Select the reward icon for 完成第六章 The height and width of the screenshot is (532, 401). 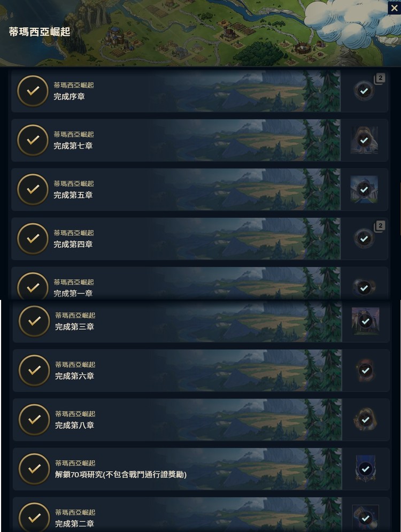pos(365,370)
